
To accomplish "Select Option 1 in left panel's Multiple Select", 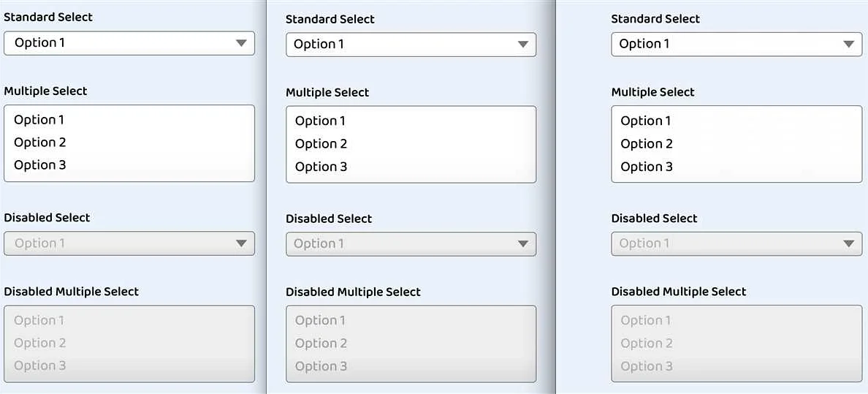I will tap(129, 120).
